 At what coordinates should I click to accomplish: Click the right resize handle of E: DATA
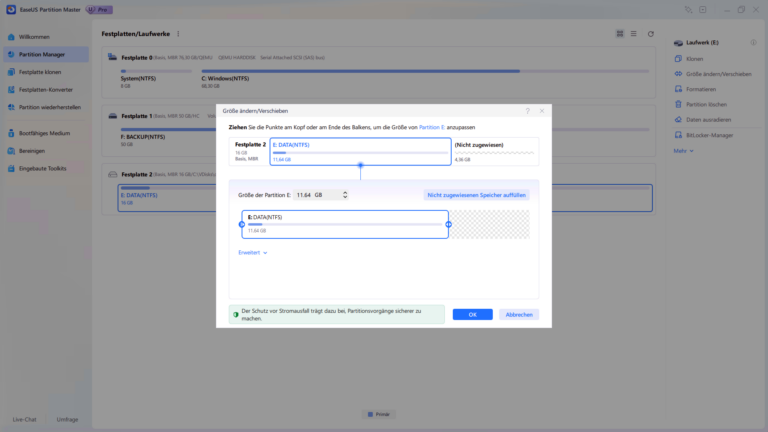pyautogui.click(x=448, y=224)
